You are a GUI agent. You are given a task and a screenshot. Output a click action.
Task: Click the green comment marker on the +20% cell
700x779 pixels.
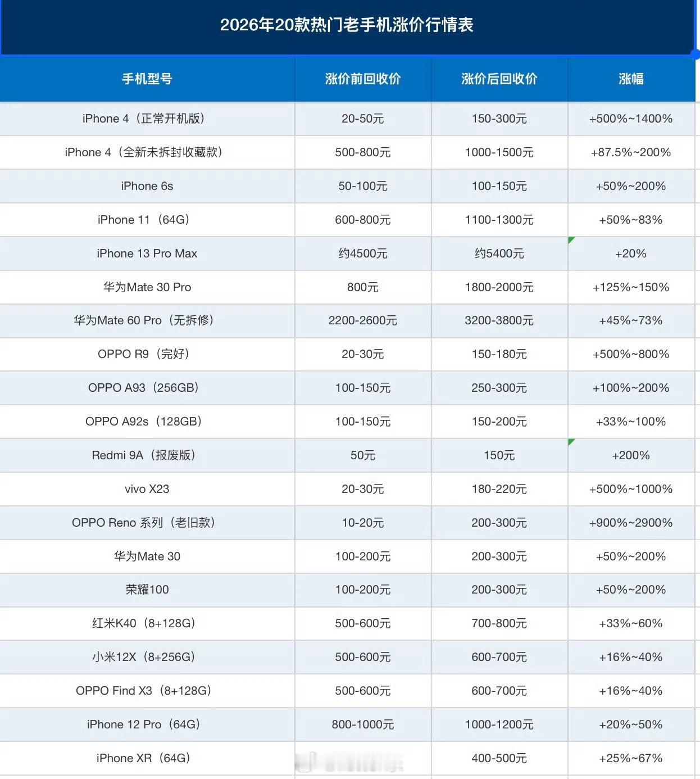click(571, 239)
